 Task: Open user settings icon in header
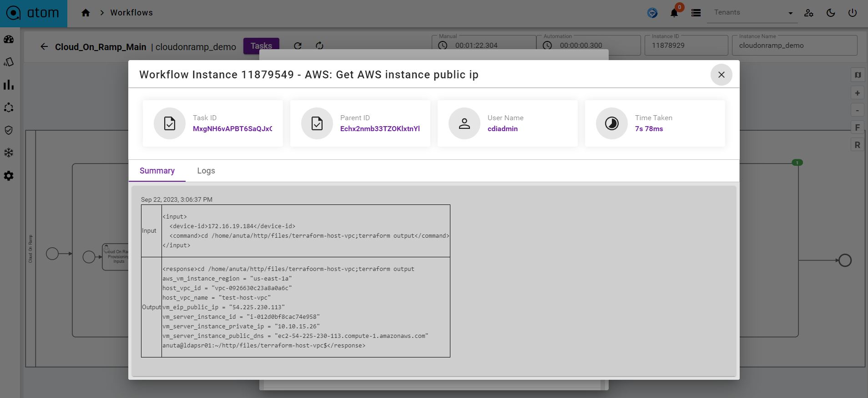coord(809,13)
